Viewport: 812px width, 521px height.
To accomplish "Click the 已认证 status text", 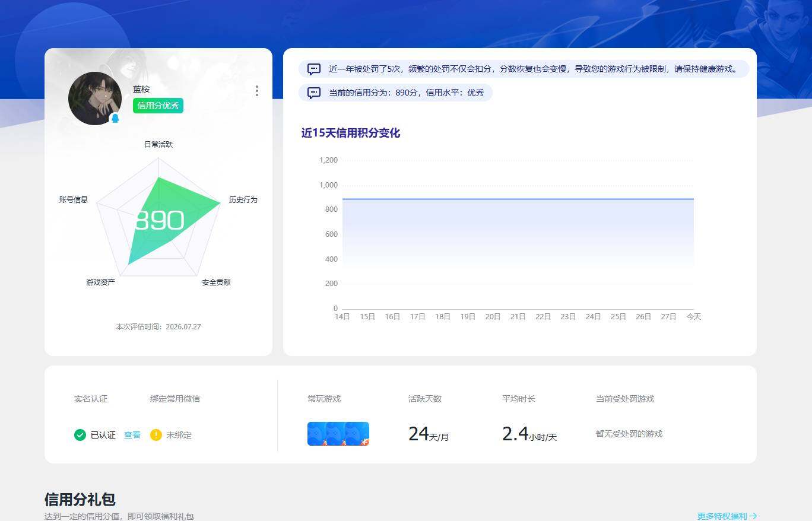I will pyautogui.click(x=103, y=435).
